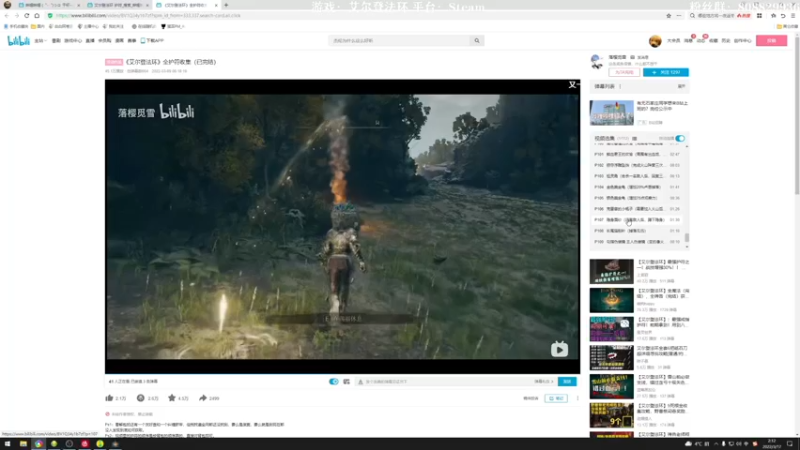
Task: Click the browser address bar URL
Action: (148, 16)
